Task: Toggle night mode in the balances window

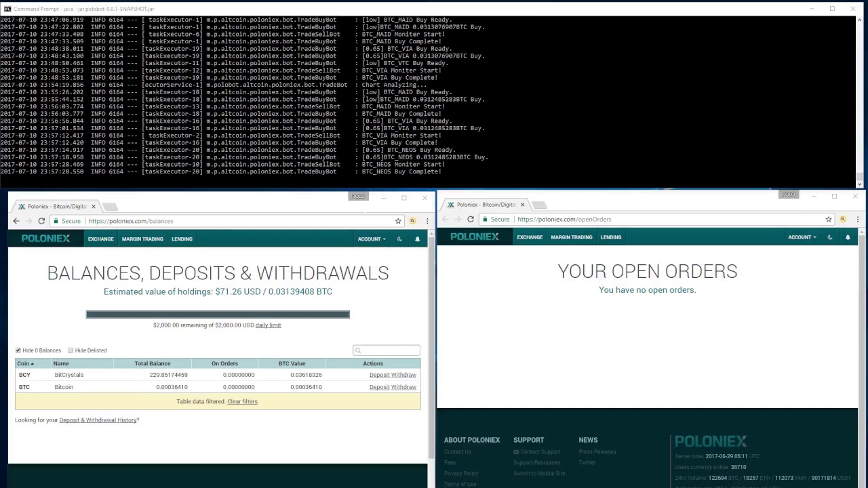Action: 399,239
